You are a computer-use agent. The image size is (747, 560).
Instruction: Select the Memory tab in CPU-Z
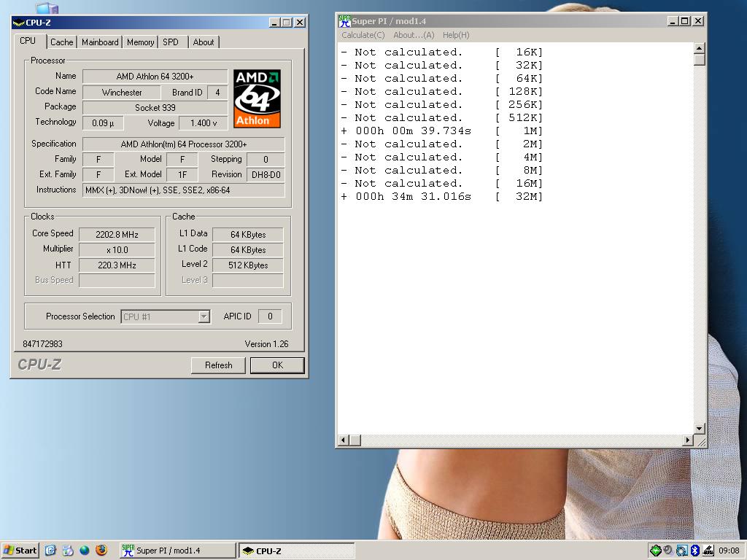click(141, 42)
